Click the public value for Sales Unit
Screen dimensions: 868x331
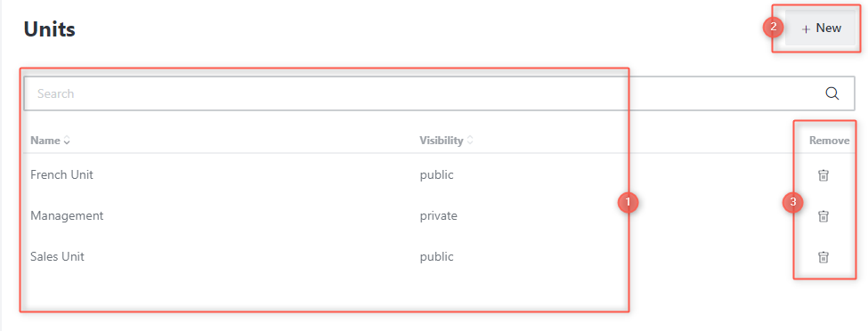(x=436, y=257)
